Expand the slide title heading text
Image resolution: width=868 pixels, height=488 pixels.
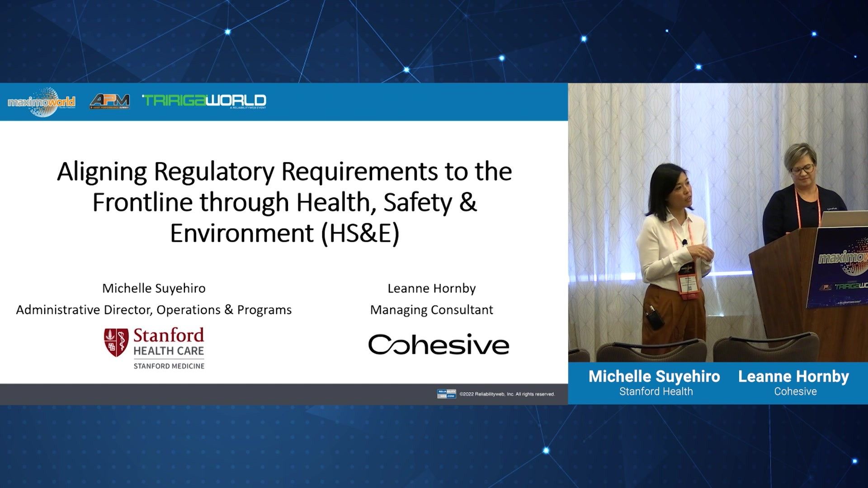(284, 202)
